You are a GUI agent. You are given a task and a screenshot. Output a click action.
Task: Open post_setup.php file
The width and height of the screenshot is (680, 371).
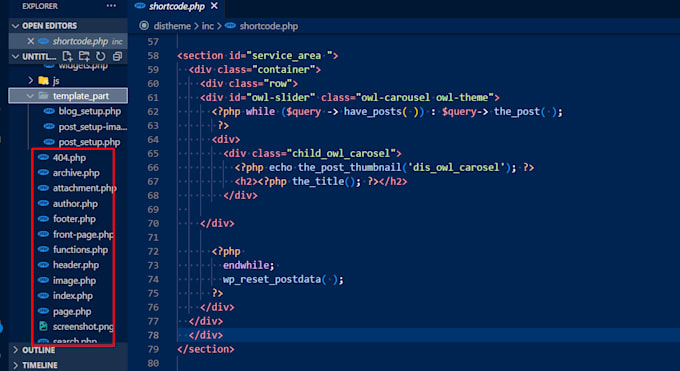tap(89, 142)
